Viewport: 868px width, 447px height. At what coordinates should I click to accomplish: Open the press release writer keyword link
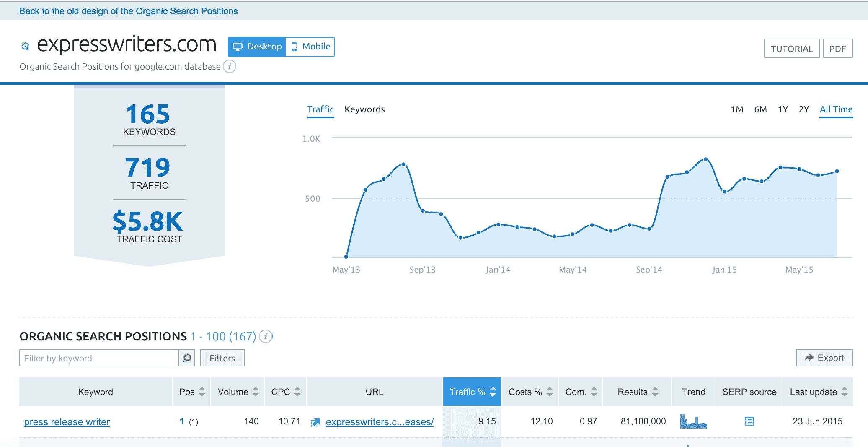pyautogui.click(x=67, y=422)
